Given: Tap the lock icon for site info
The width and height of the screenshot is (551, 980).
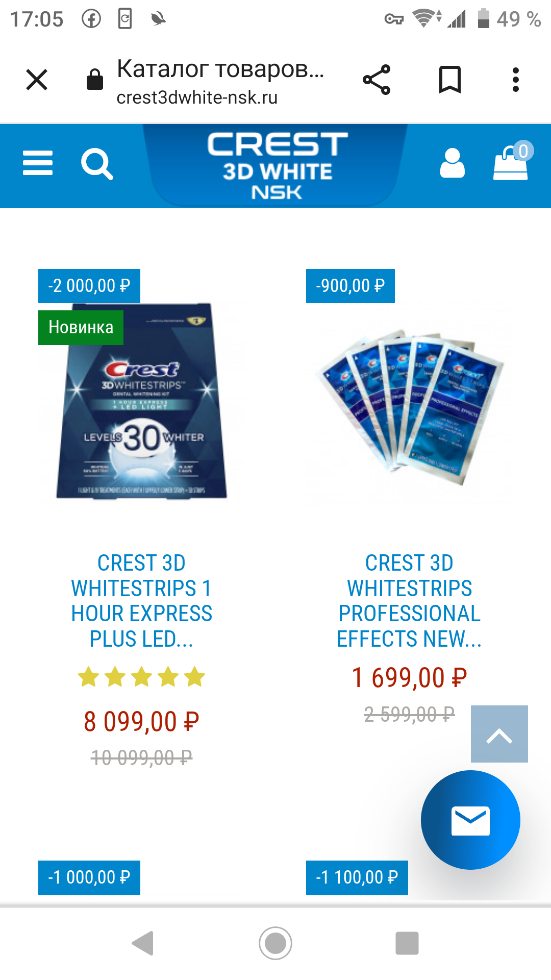Looking at the screenshot, I should 95,80.
